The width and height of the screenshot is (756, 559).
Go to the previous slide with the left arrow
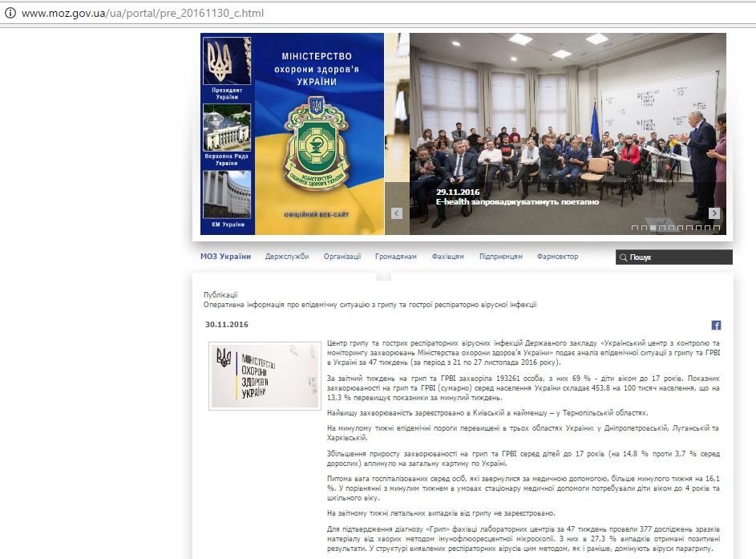pos(397,213)
